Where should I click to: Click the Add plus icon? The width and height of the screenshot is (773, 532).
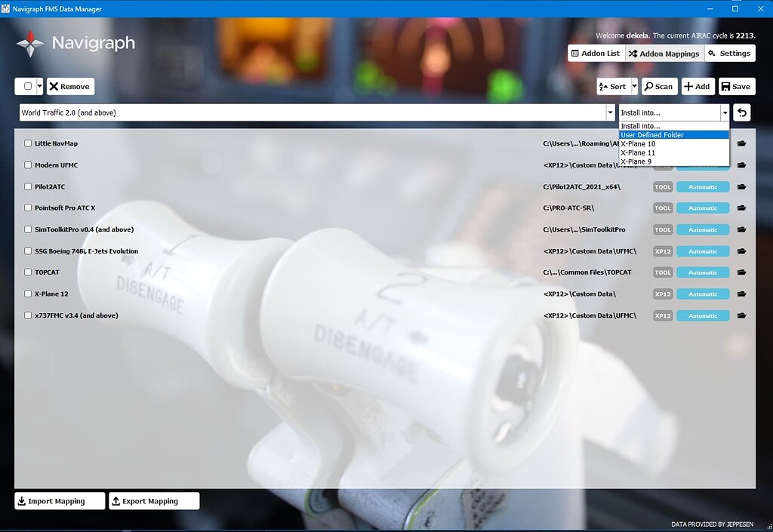(688, 85)
